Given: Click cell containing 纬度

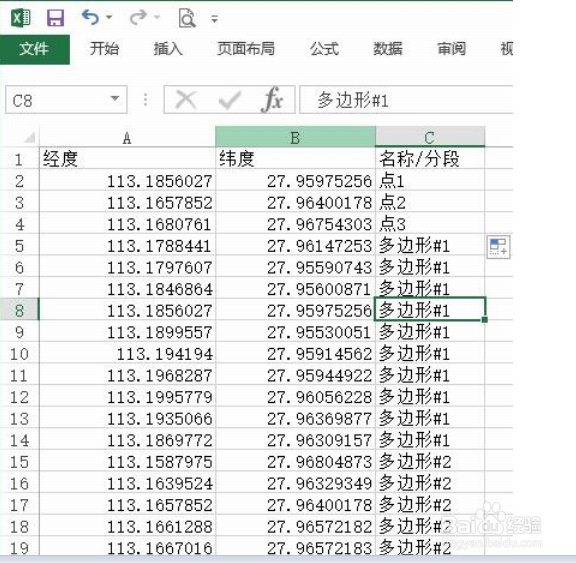Looking at the screenshot, I should pos(295,159).
